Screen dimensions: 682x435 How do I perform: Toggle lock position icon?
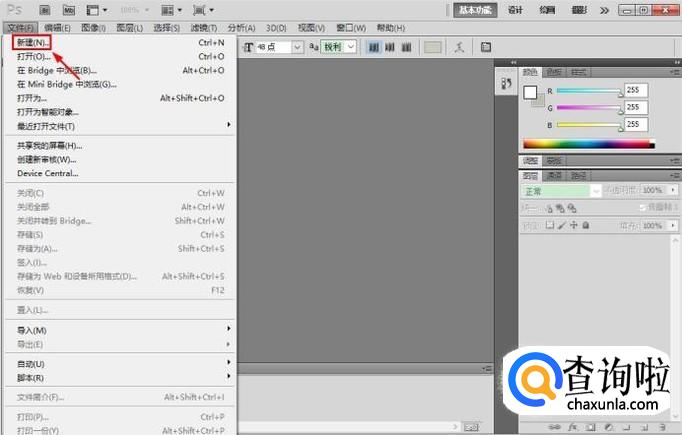pos(574,225)
